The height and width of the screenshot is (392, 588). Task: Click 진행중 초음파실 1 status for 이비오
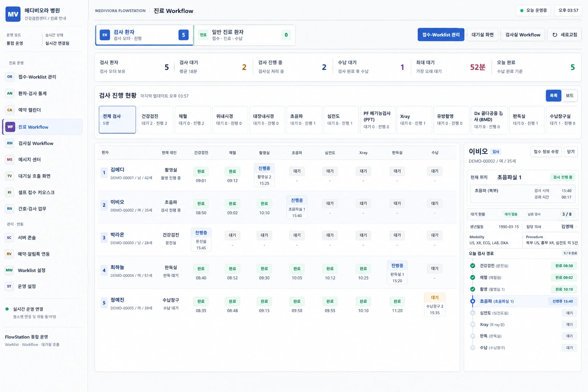click(297, 207)
